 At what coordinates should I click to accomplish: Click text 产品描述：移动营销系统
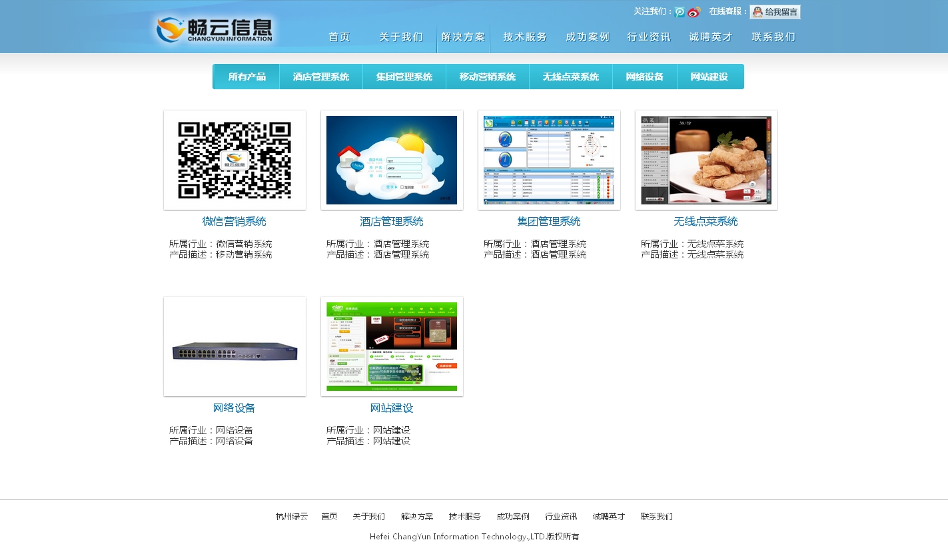coord(221,255)
